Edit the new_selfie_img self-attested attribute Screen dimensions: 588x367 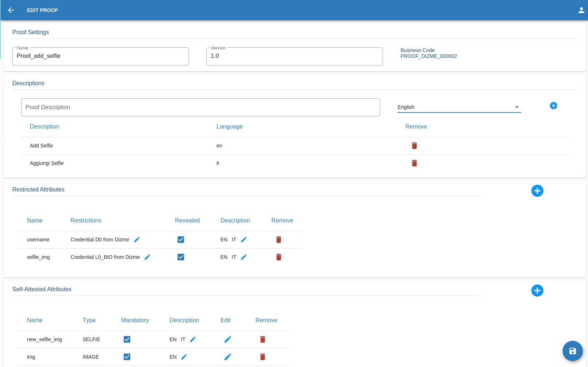[x=228, y=339]
